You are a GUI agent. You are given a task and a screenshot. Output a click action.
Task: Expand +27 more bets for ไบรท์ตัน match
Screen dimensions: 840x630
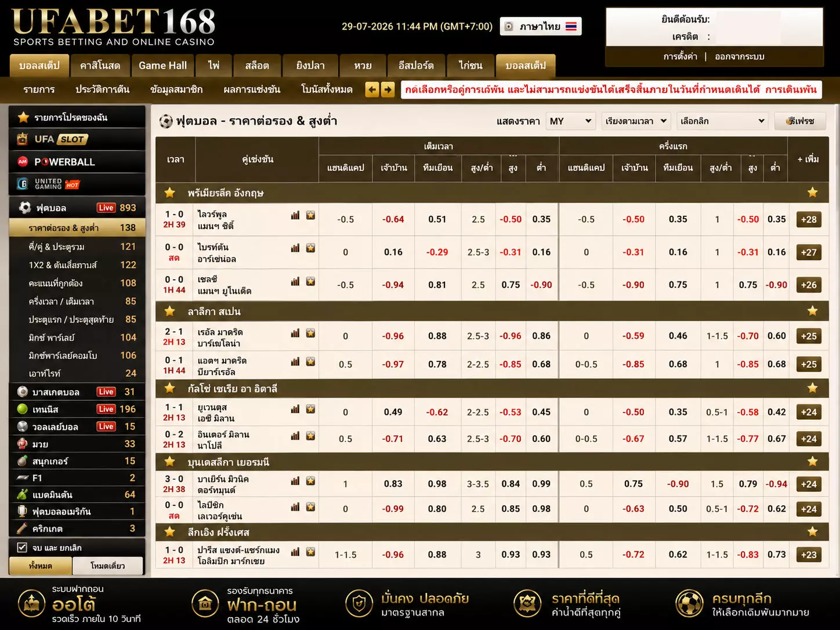[x=809, y=252]
